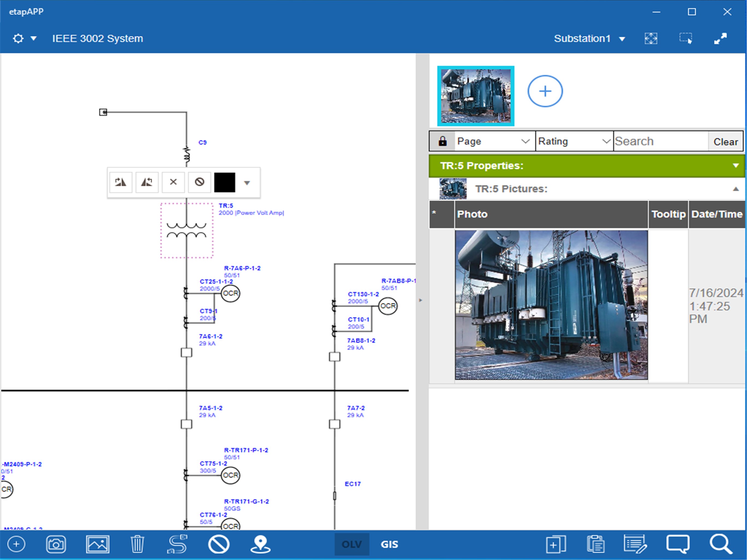Switch to the GIS view
The height and width of the screenshot is (560, 747).
point(389,544)
